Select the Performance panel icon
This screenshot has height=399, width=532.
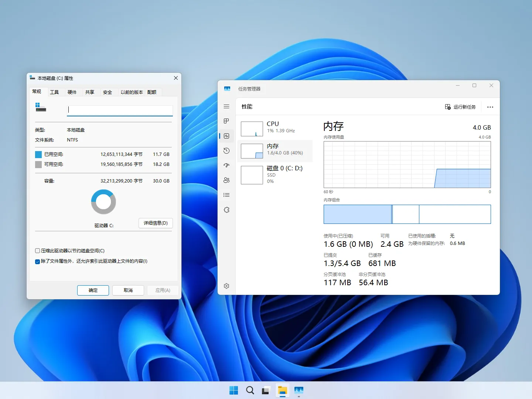(x=226, y=136)
